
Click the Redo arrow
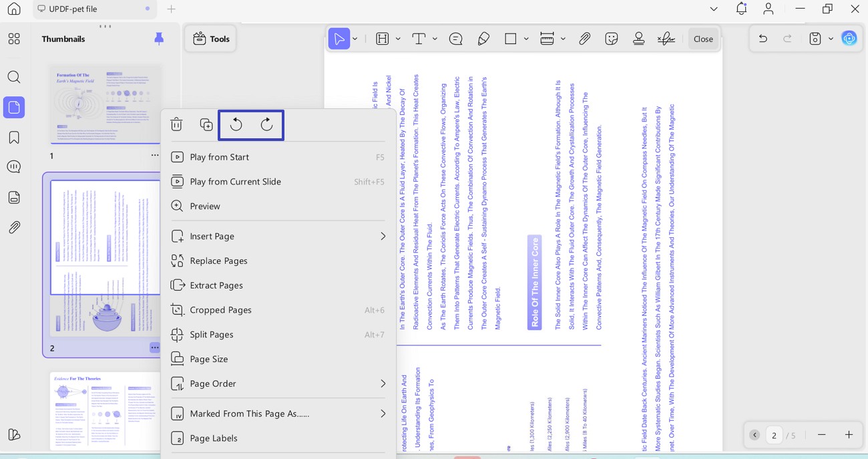click(x=787, y=39)
